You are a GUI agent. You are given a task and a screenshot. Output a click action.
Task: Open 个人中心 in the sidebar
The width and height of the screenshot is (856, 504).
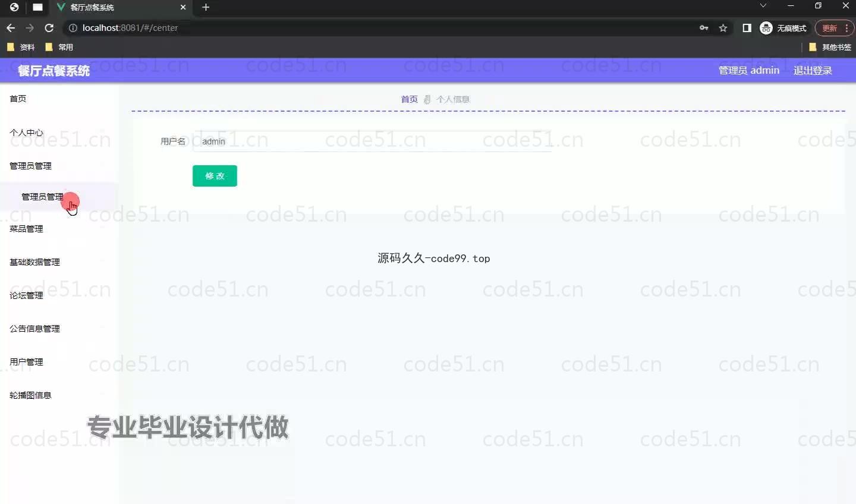point(59,133)
